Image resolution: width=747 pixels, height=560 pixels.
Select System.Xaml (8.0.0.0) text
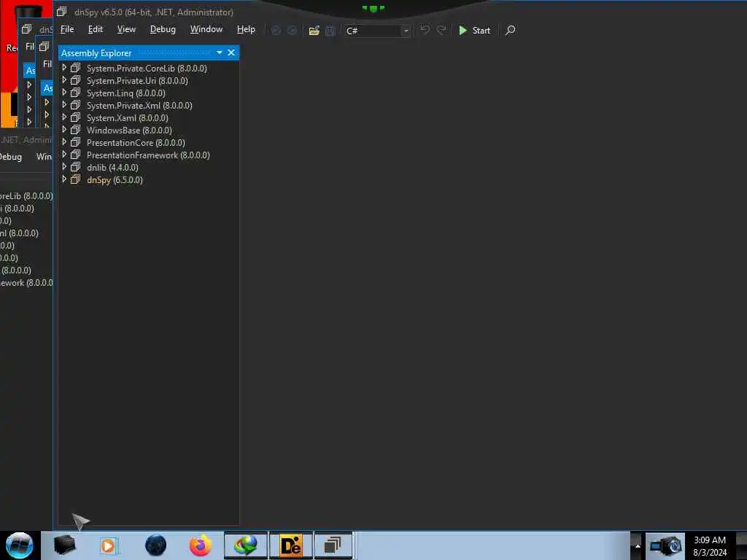tap(127, 117)
